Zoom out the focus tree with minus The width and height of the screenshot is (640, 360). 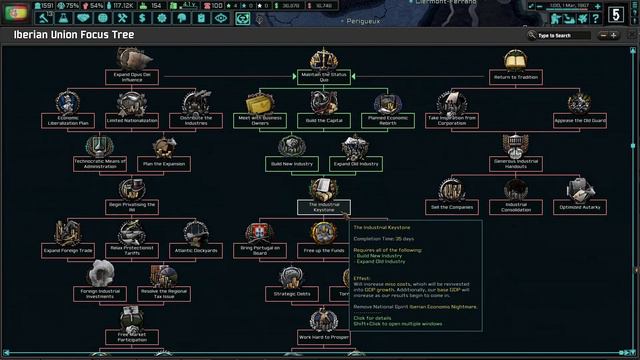603,36
